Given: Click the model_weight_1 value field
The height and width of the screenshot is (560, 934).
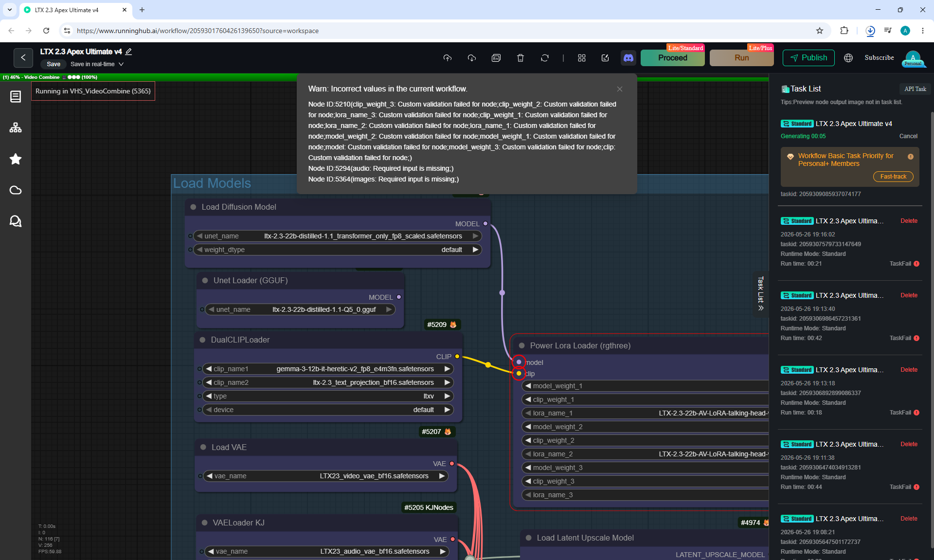Looking at the screenshot, I should tap(645, 386).
